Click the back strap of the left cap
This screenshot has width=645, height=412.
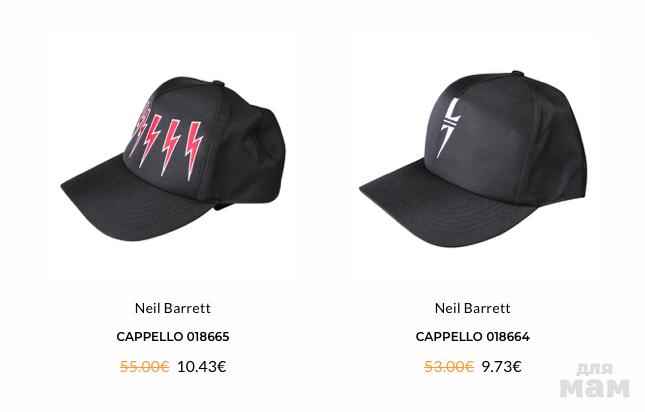pyautogui.click(x=224, y=205)
